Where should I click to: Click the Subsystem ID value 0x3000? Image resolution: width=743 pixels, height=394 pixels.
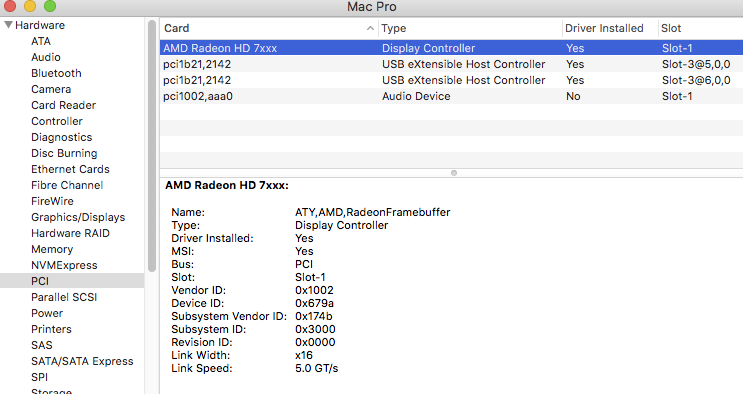pyautogui.click(x=315, y=329)
